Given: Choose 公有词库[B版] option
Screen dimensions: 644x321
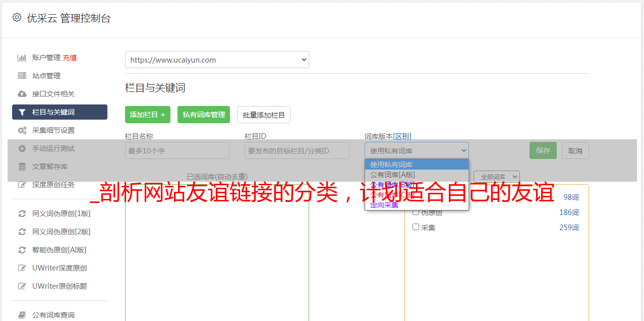Looking at the screenshot, I should 417,185.
